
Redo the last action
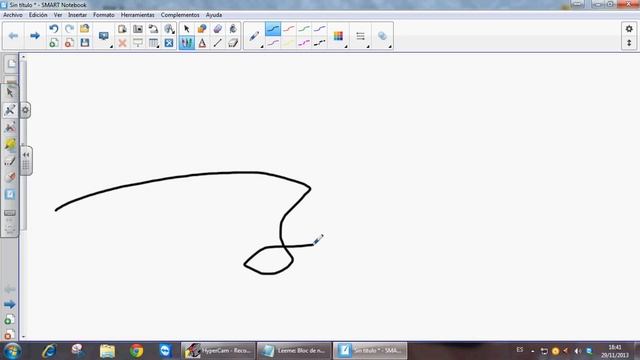[69, 29]
